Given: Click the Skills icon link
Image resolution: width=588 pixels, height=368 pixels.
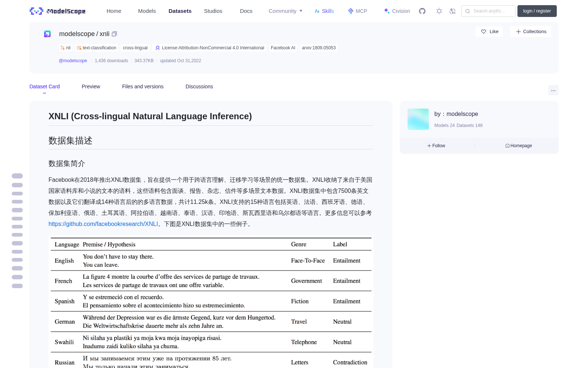Looking at the screenshot, I should point(324,11).
